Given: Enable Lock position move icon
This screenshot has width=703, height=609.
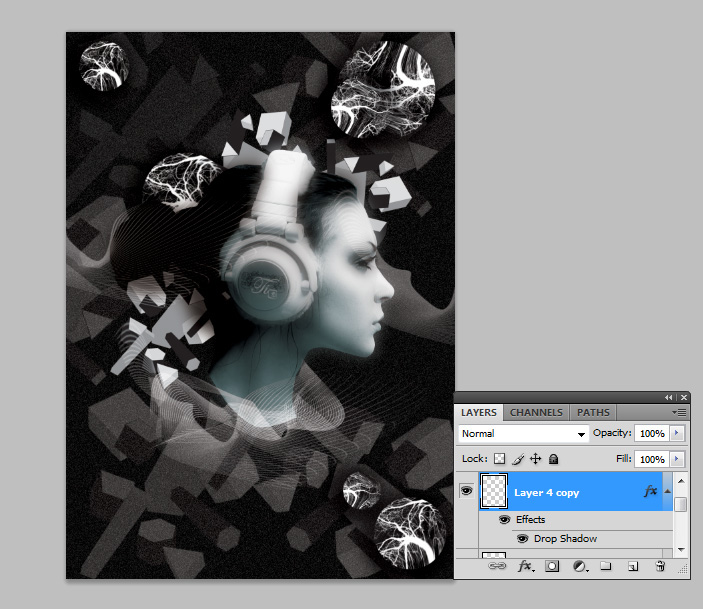Looking at the screenshot, I should [x=535, y=459].
